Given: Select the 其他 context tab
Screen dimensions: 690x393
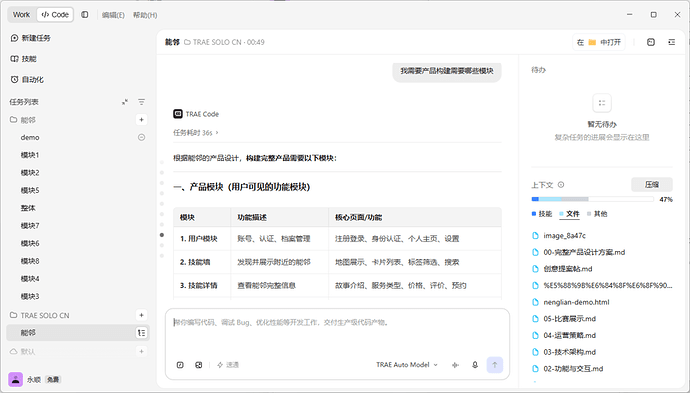Looking at the screenshot, I should (x=597, y=214).
